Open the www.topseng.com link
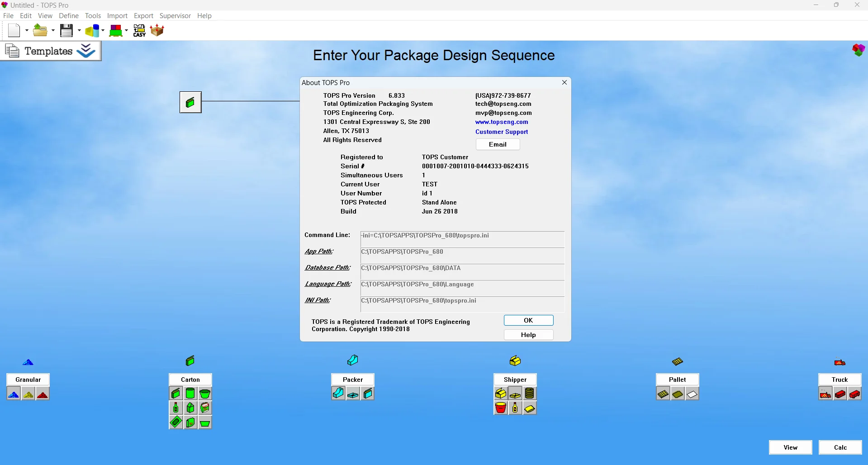The image size is (868, 465). [502, 122]
